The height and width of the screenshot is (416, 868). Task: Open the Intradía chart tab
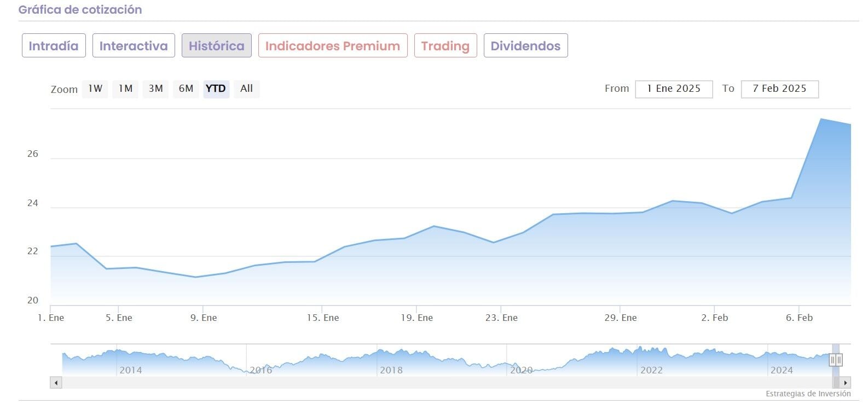tap(54, 46)
